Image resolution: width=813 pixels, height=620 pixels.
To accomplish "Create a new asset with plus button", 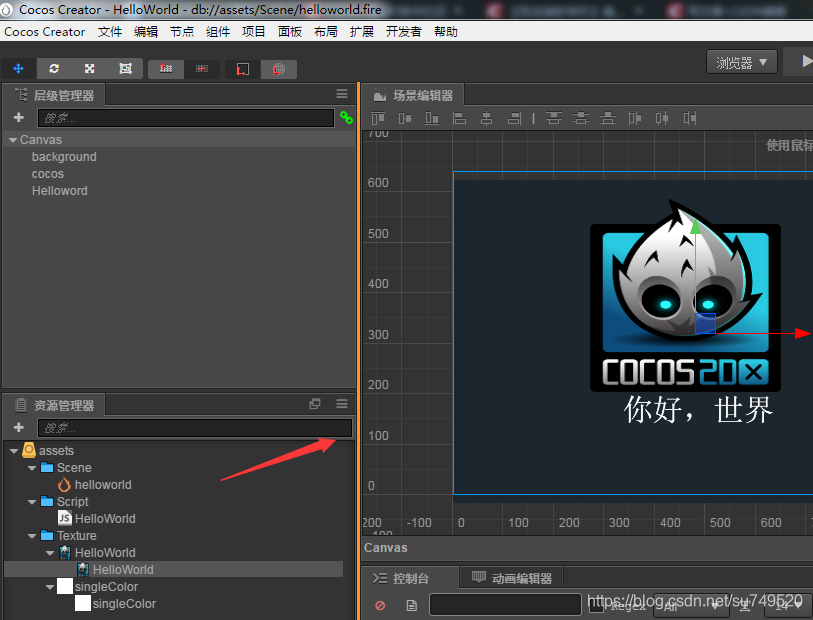I will tap(19, 427).
